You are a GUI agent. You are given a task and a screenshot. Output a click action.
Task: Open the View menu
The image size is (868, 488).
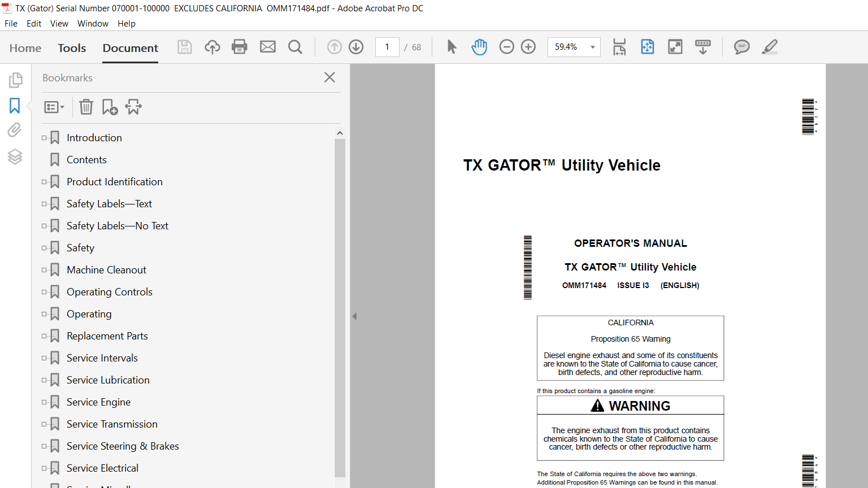click(x=59, y=24)
